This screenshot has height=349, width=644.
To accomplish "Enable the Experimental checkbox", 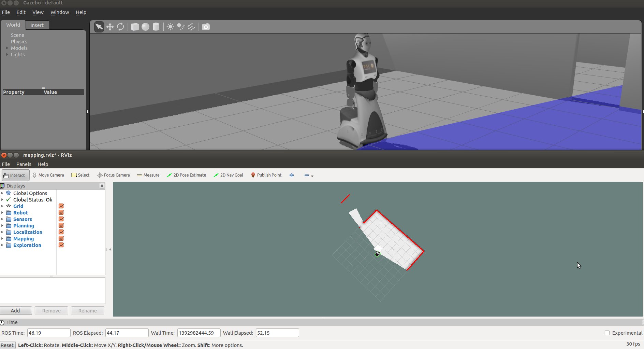I will [607, 333].
